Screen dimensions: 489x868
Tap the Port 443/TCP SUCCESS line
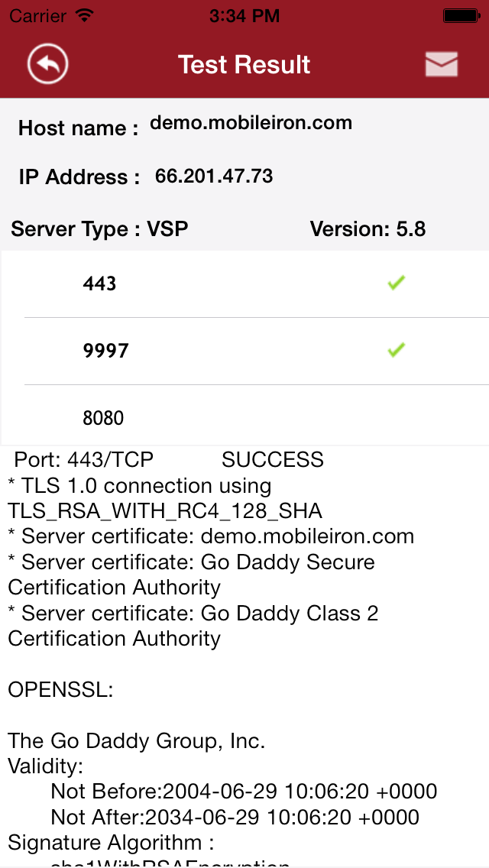click(x=169, y=460)
